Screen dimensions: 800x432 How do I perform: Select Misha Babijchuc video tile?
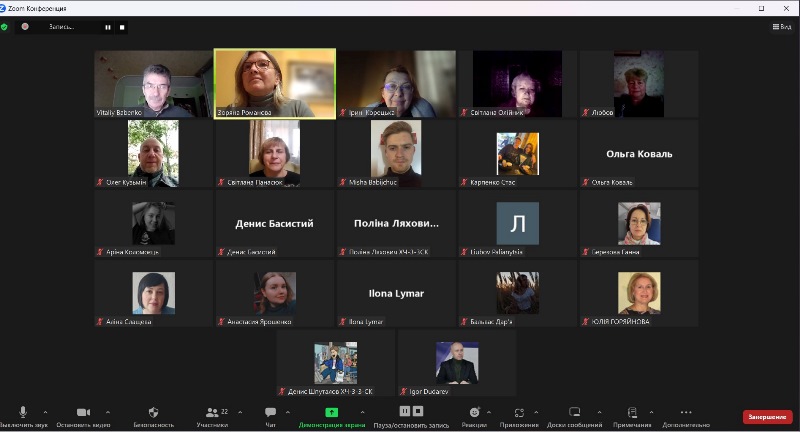[x=396, y=154]
